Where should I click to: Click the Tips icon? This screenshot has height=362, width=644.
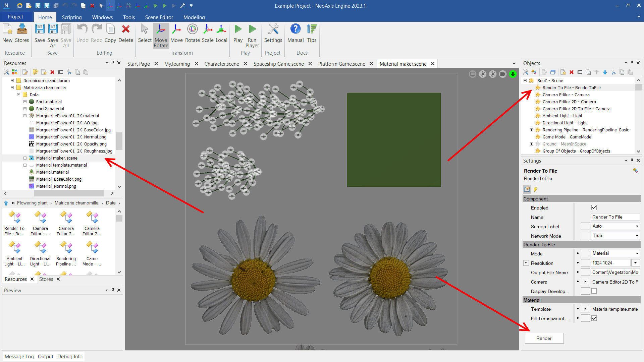click(312, 29)
